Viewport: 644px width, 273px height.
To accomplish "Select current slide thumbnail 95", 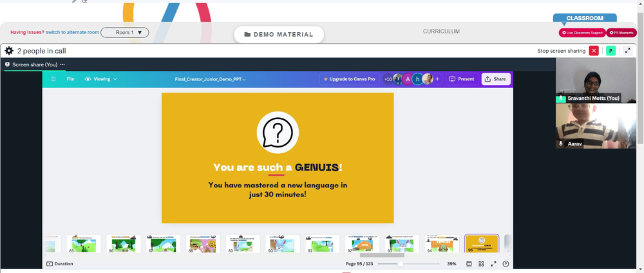I will (x=482, y=243).
